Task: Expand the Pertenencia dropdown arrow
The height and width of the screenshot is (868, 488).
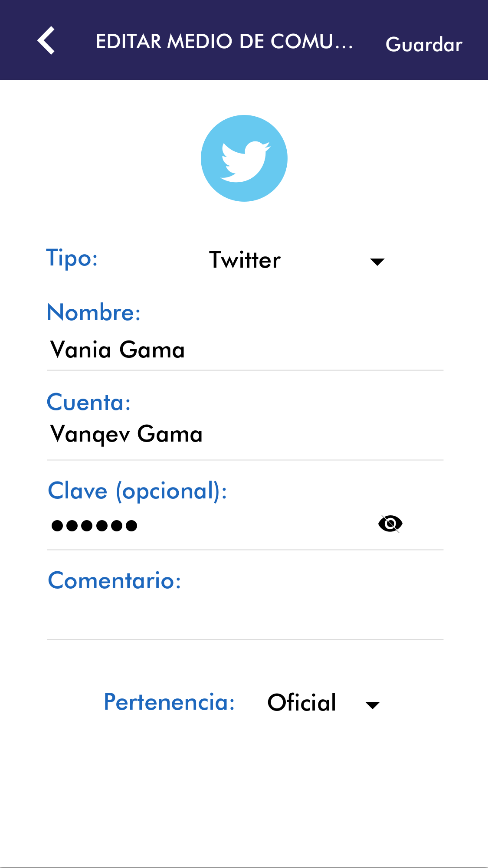Action: (372, 705)
